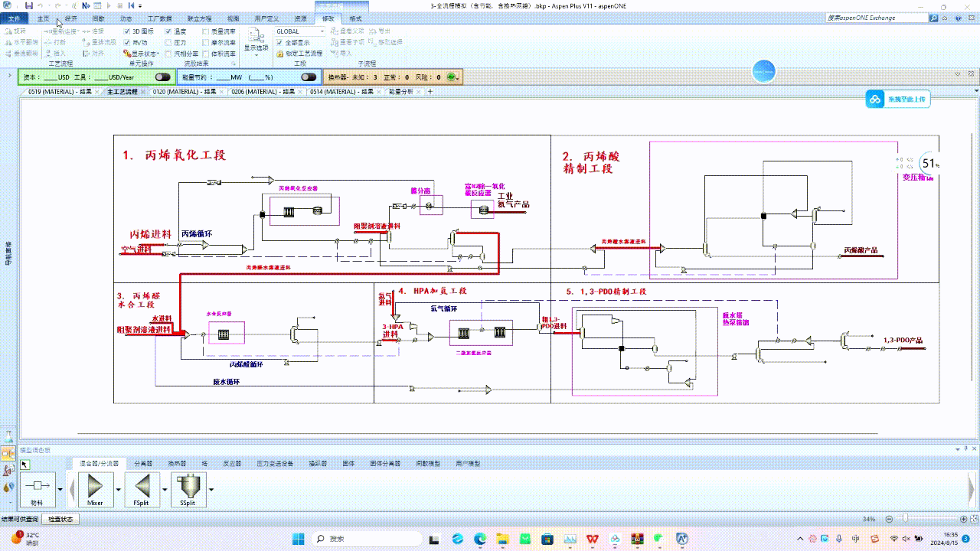The image size is (980, 551).
Task: Click the Windows Start button
Action: point(297,539)
